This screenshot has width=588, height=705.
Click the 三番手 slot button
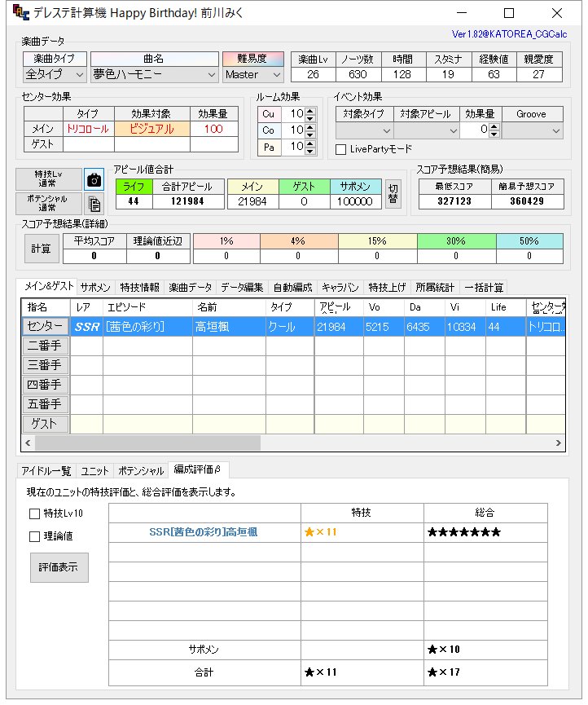(x=46, y=365)
